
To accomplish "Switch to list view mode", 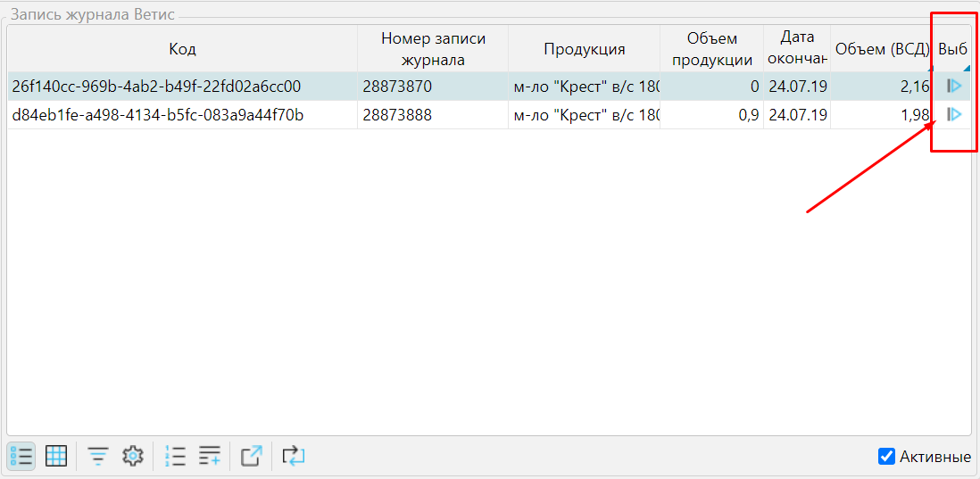I will click(21, 456).
